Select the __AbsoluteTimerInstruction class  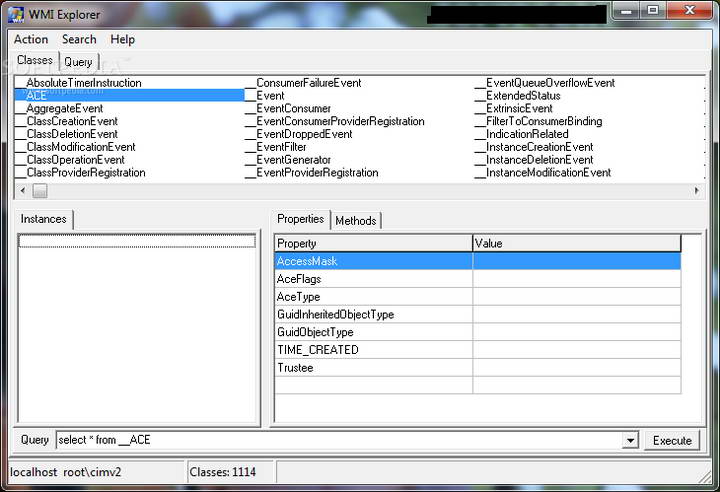[79, 83]
